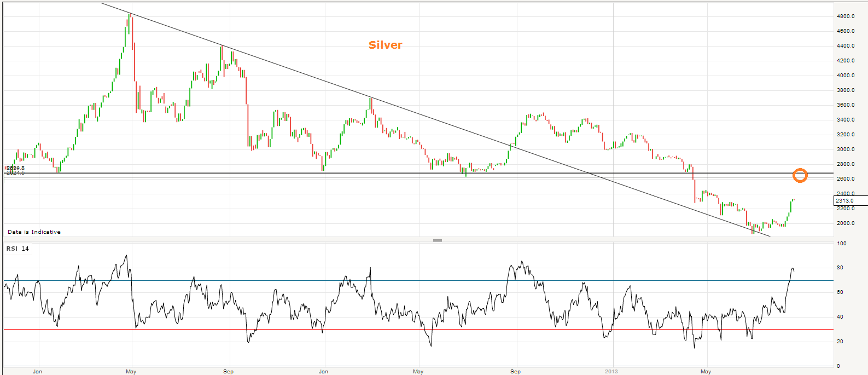
Task: Click the first Jan label on time axis
Action: (37, 371)
